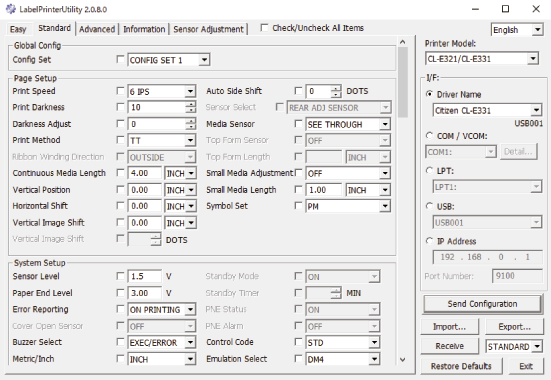Click the settings panel scrollbar thumb

coord(403,82)
